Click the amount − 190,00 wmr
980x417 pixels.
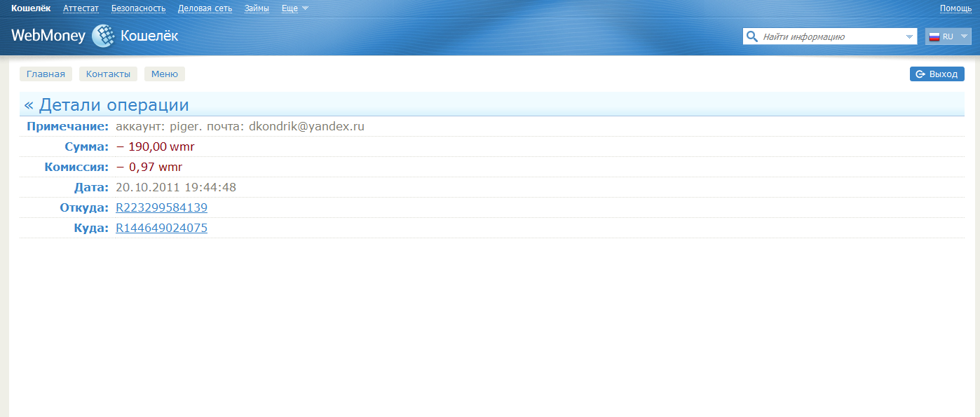(155, 147)
